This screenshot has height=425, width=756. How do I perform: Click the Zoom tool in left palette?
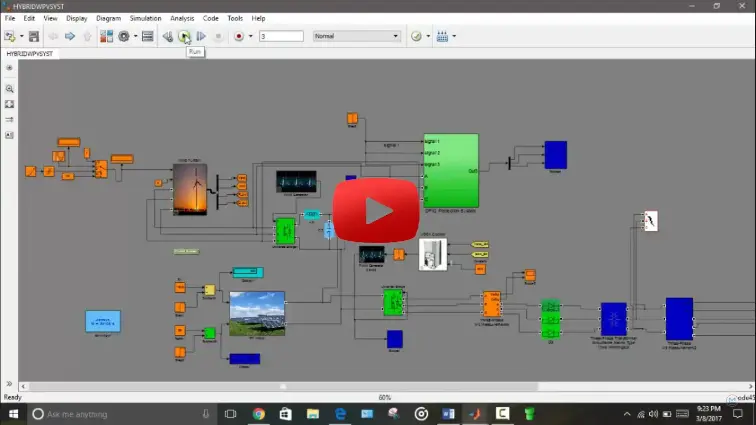pyautogui.click(x=9, y=89)
